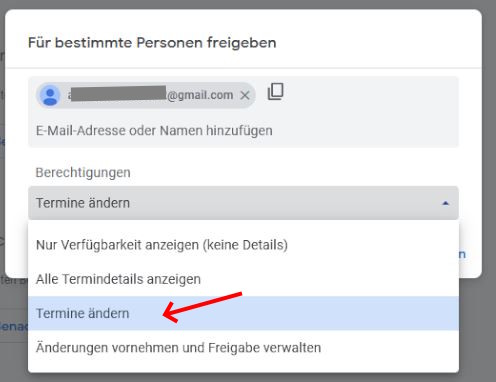Click the blue avatar icon in the recipient chip
Screen dimensions: 496x382
[50, 96]
